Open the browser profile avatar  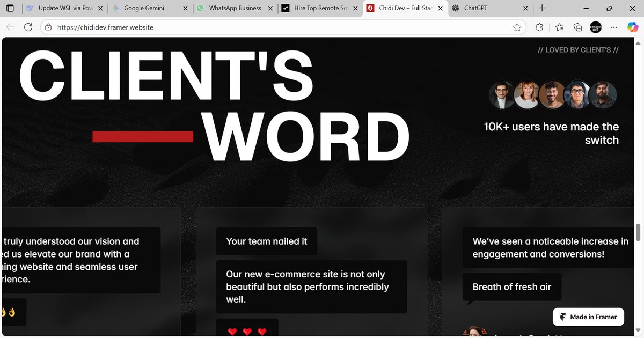[x=596, y=27]
